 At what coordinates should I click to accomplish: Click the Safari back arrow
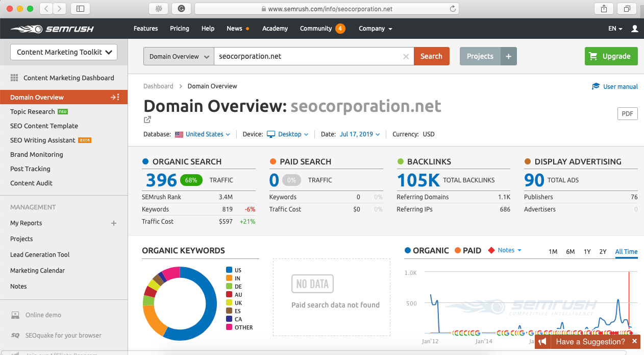46,9
